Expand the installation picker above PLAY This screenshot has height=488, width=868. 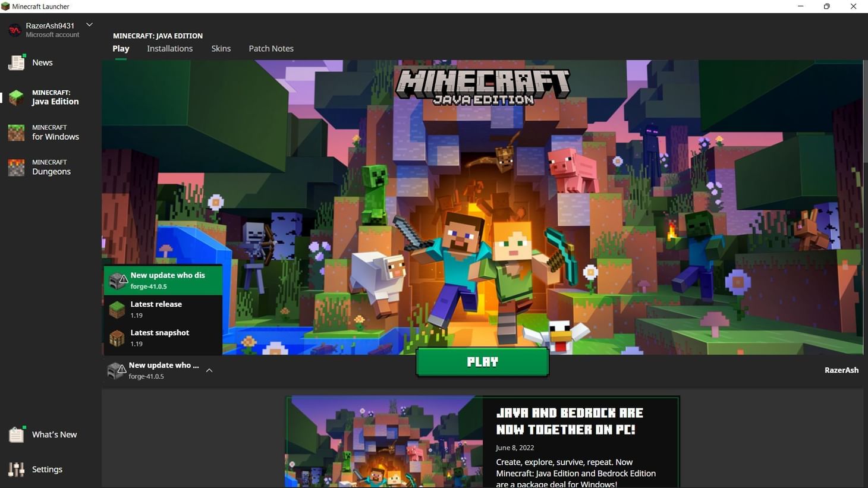pyautogui.click(x=163, y=370)
